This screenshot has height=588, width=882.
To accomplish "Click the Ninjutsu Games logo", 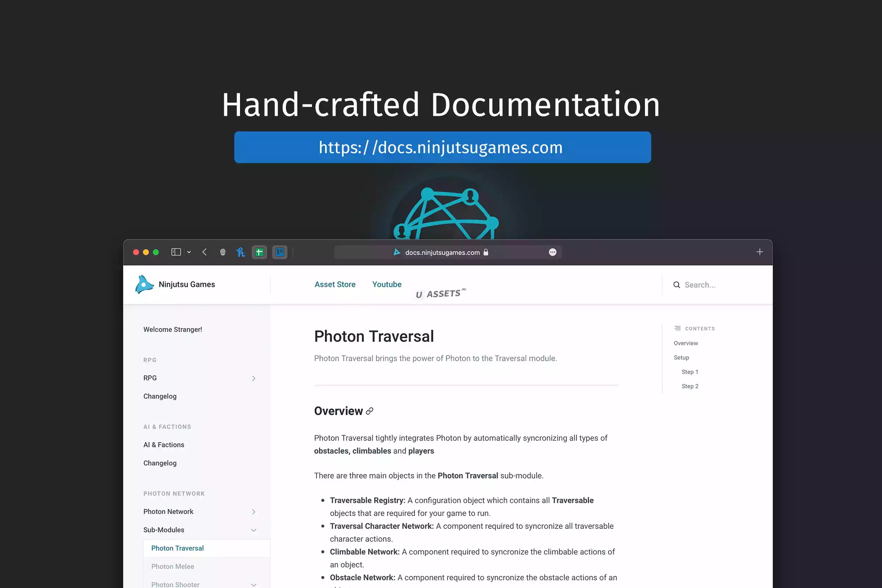I will pos(145,284).
